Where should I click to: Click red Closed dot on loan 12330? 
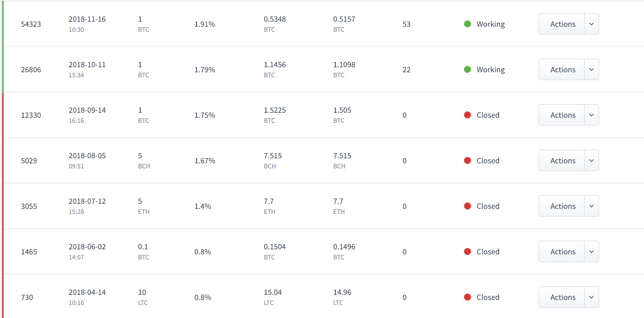(467, 115)
